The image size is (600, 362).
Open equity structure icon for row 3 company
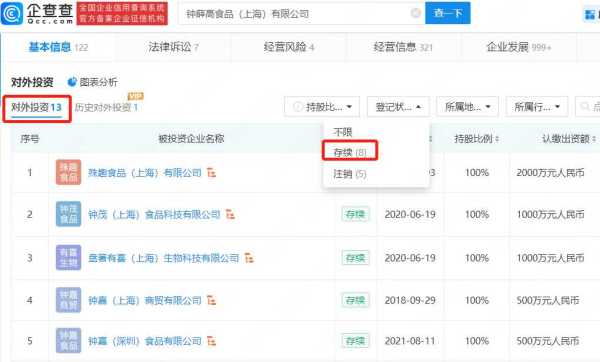click(249, 258)
